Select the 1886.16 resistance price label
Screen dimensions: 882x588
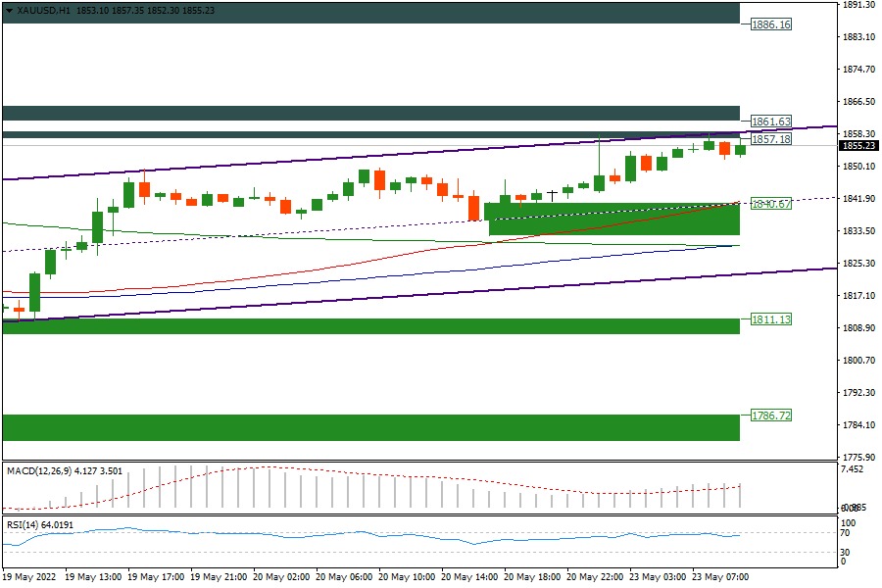(770, 24)
